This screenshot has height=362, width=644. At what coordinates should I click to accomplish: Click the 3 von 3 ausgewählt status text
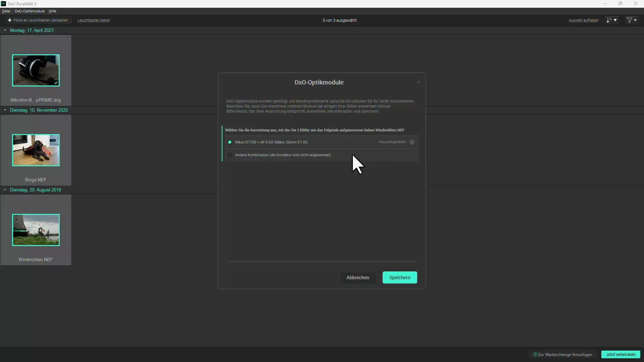click(x=339, y=20)
